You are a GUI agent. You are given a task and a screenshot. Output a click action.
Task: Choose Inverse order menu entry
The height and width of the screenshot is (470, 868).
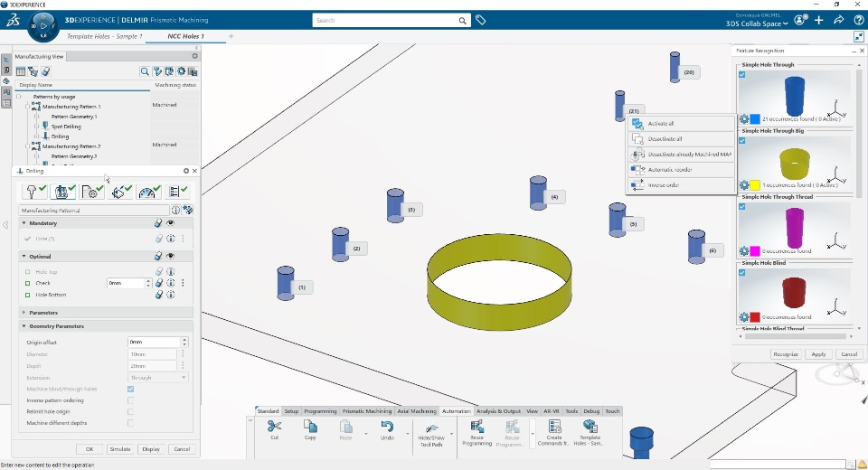point(682,185)
